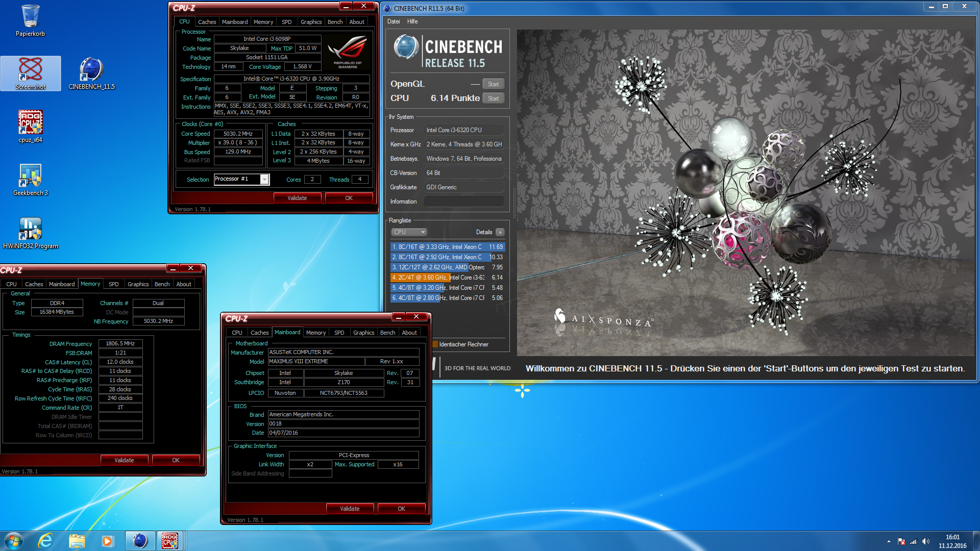The height and width of the screenshot is (551, 980).
Task: Open the clock showing 16:01
Action: 952,541
